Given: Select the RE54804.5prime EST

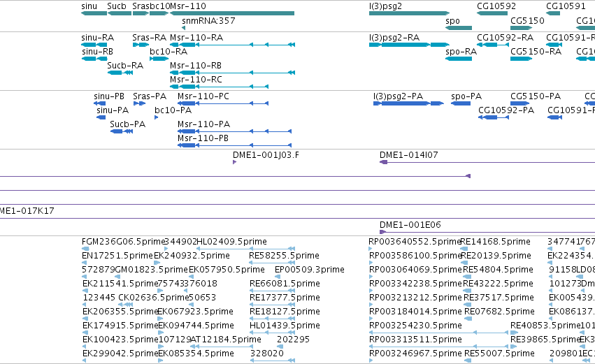Looking at the screenshot, I should pos(468,277).
